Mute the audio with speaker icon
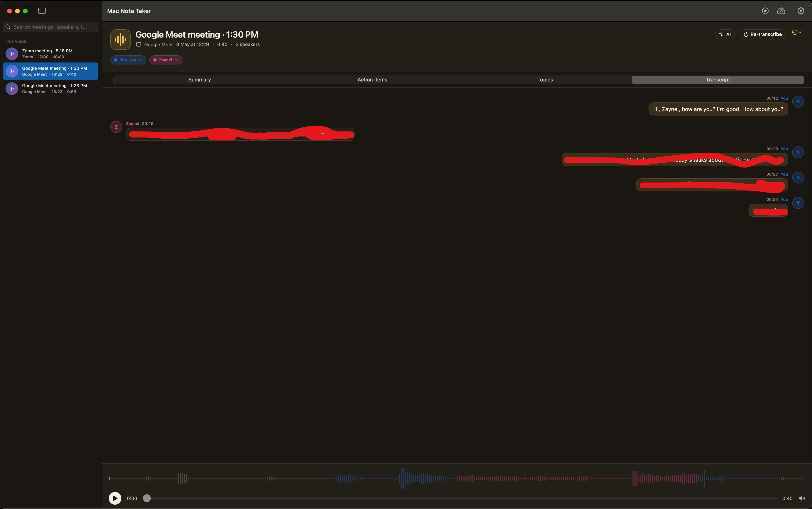 tap(802, 498)
